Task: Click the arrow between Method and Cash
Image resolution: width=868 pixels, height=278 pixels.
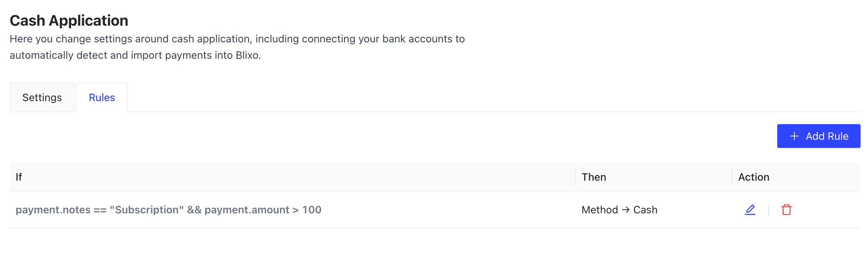Action: point(626,210)
